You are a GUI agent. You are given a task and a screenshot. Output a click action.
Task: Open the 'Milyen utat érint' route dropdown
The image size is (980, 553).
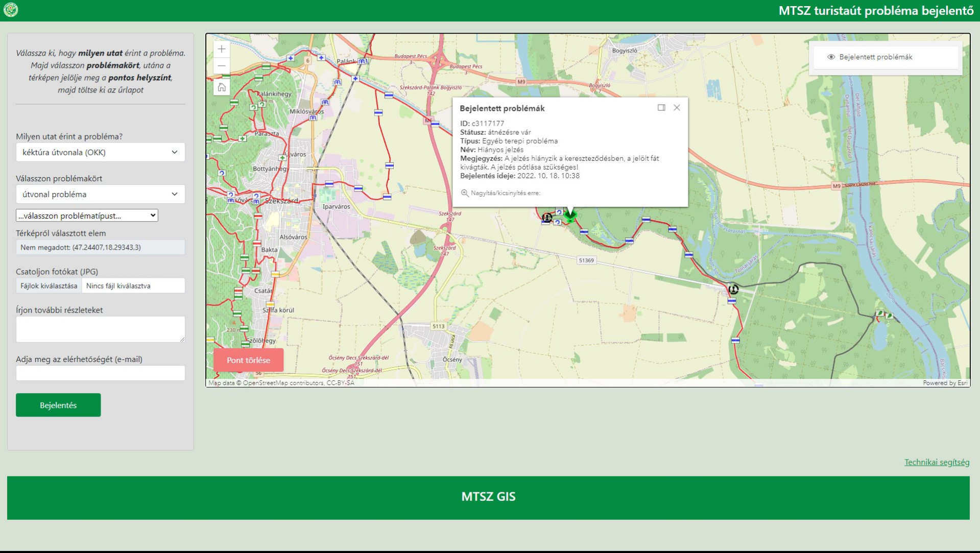pos(100,152)
